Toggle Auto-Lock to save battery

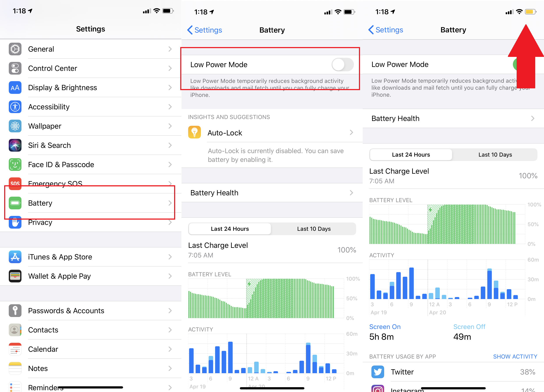(272, 133)
